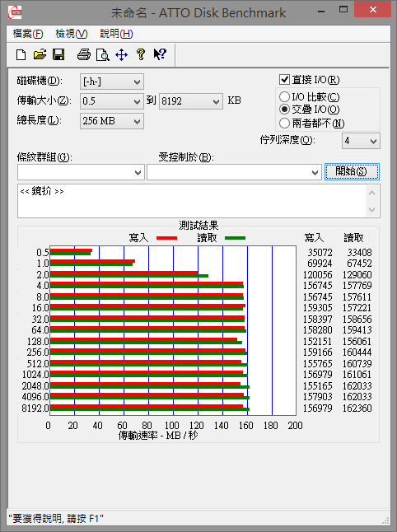The width and height of the screenshot is (397, 532).
Task: Open the 佇列深度 queue depth dropdown
Action: pyautogui.click(x=361, y=141)
